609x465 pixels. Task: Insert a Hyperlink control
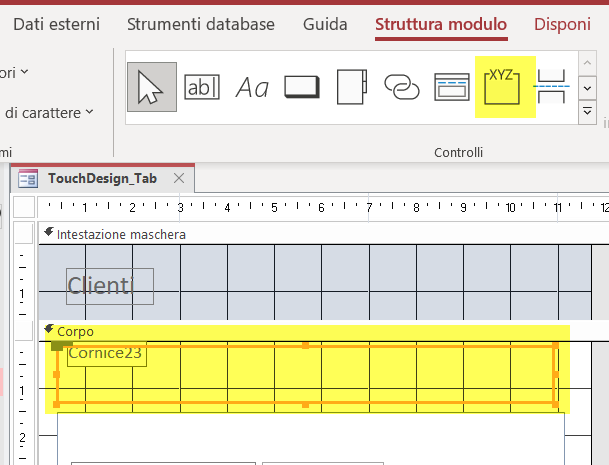coord(402,87)
